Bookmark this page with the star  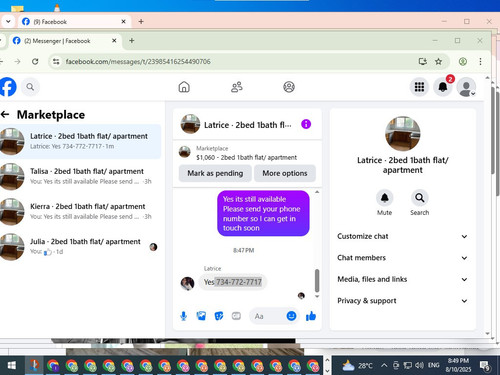[438, 61]
